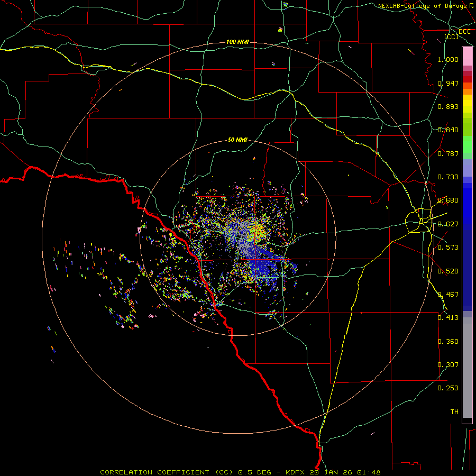Click the 20 JAN 26 date text
Viewport: 476px width, 476px height.
[332, 472]
